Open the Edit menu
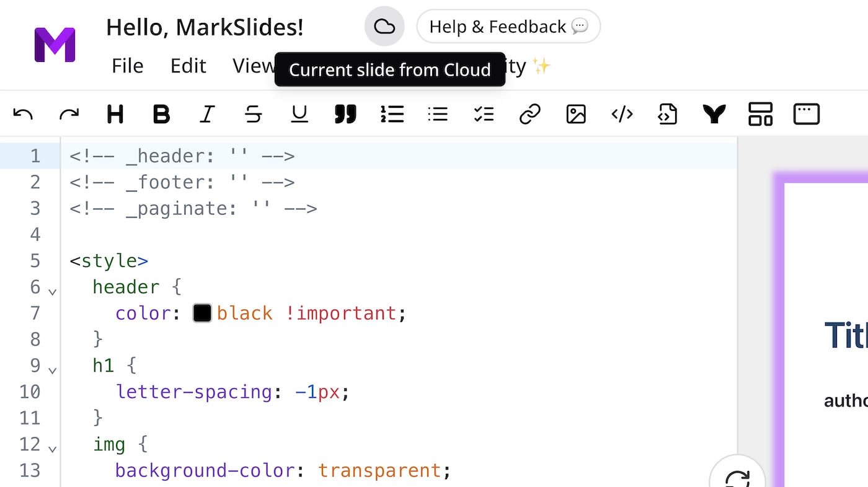Viewport: 868px width, 487px height. tap(188, 66)
